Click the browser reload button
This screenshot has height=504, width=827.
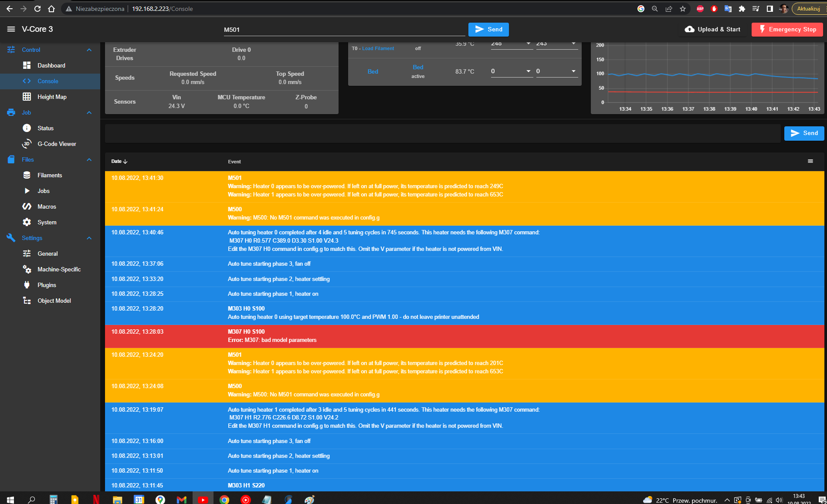pos(37,9)
